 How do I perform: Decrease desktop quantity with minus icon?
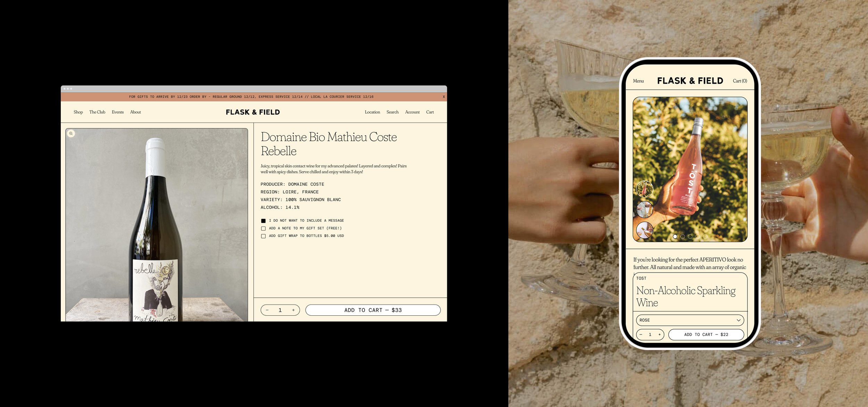click(267, 310)
